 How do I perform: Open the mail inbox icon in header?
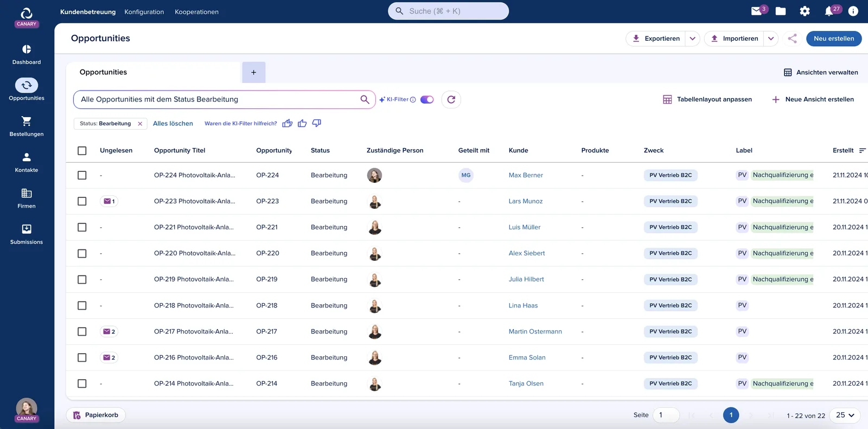(x=756, y=11)
